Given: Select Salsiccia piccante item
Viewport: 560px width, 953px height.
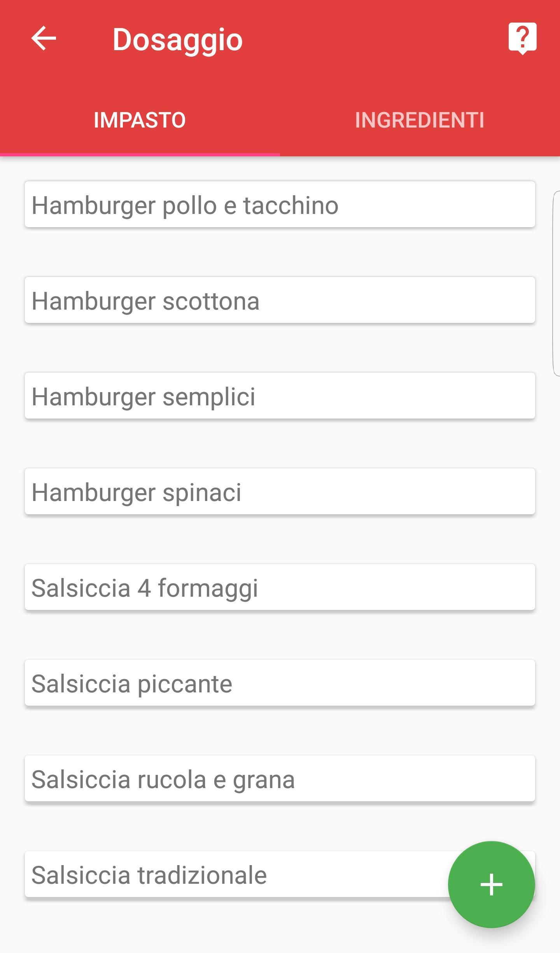Looking at the screenshot, I should pyautogui.click(x=280, y=683).
